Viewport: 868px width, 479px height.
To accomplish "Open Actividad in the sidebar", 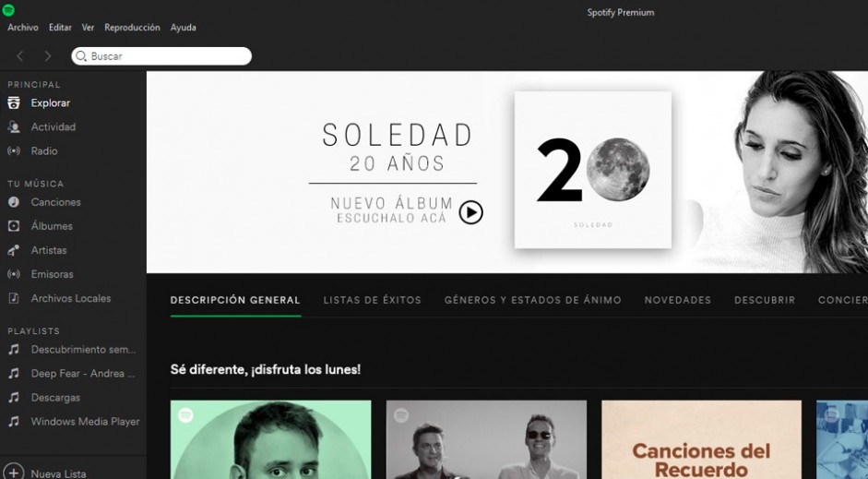I will click(x=54, y=126).
